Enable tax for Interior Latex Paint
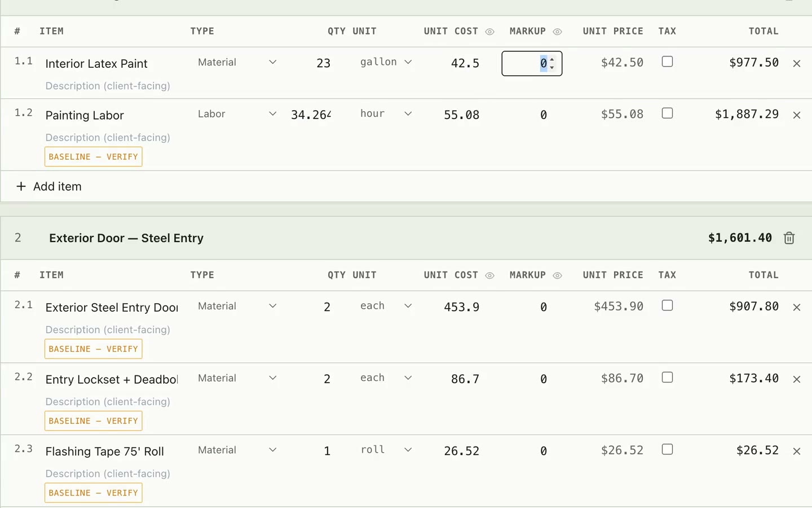 click(667, 62)
